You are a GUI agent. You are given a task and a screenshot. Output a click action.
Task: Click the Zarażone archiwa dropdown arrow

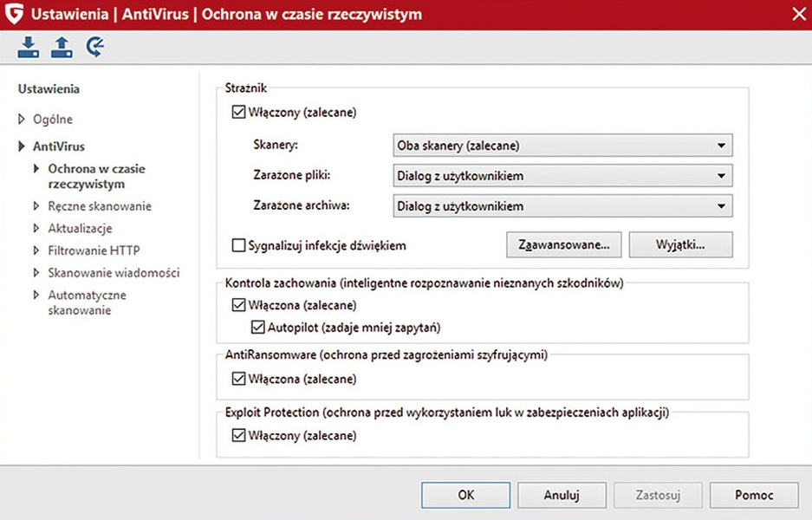click(723, 206)
